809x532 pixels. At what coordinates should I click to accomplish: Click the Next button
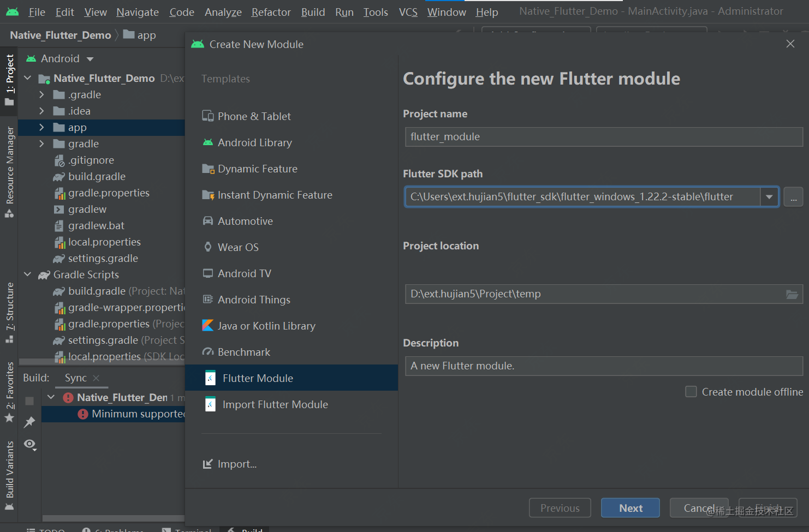pos(630,508)
